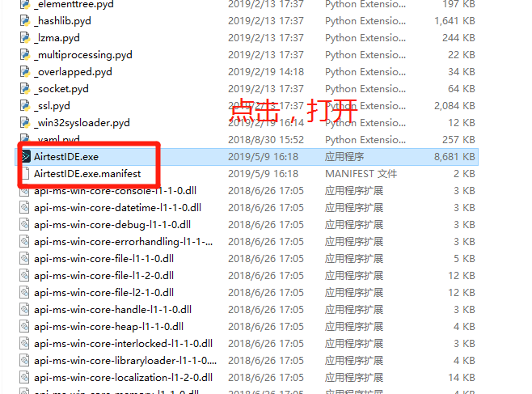This screenshot has width=532, height=394.
Task: Click the api-ms-win-core-debug-l1-1-0.dll icon
Action: 24,225
